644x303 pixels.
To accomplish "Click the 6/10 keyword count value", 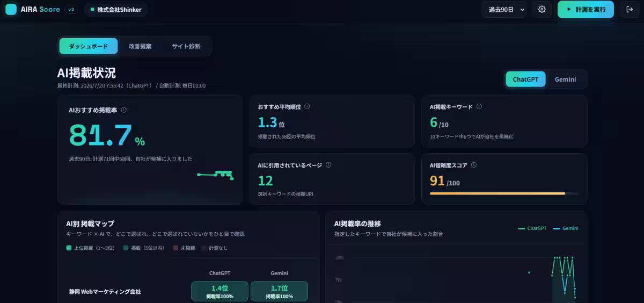I will coord(438,122).
